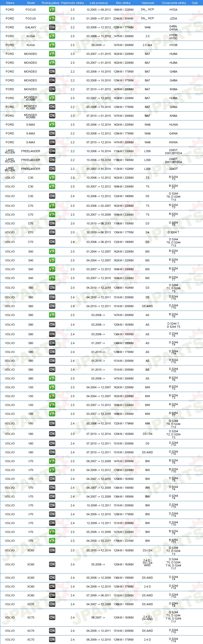Click the Moc silnika column header
This screenshot has width=203, height=644.
coord(123,3)
